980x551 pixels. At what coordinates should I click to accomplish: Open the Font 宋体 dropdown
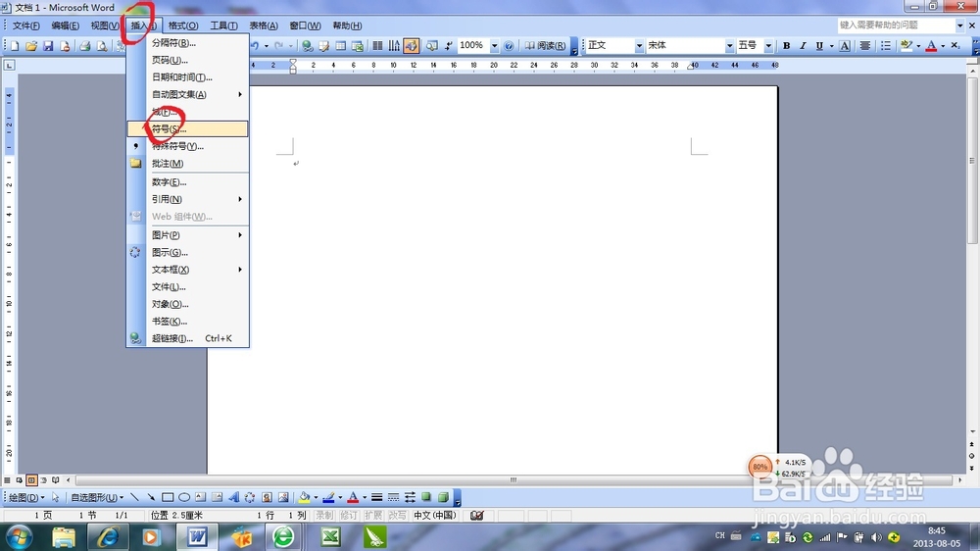coord(729,46)
